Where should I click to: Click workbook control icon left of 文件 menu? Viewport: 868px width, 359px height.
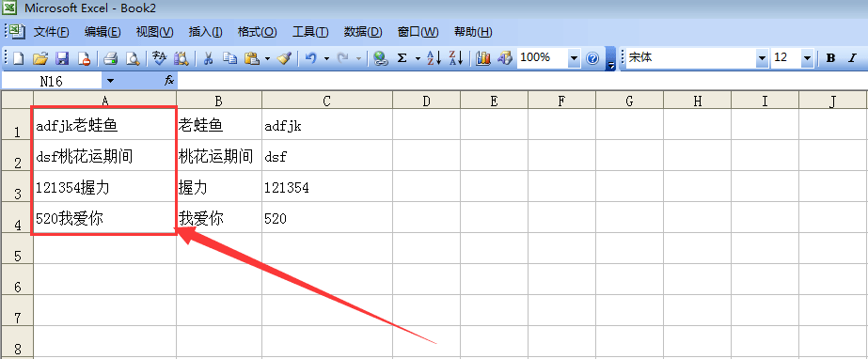click(18, 31)
